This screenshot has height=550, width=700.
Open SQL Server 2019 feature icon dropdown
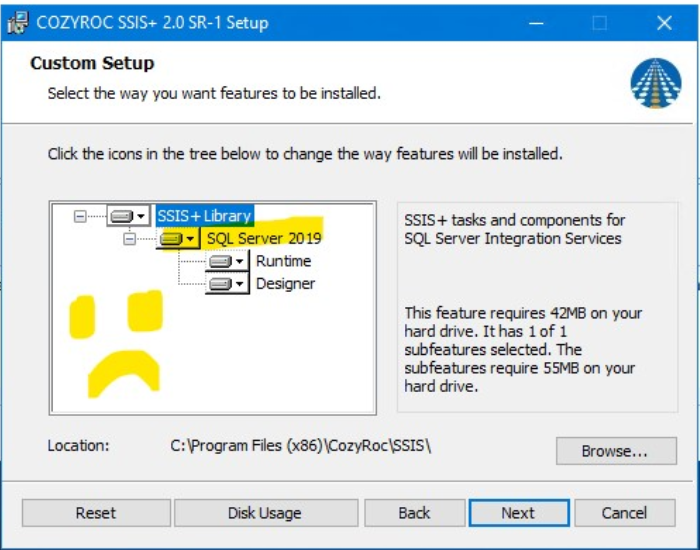pyautogui.click(x=178, y=239)
